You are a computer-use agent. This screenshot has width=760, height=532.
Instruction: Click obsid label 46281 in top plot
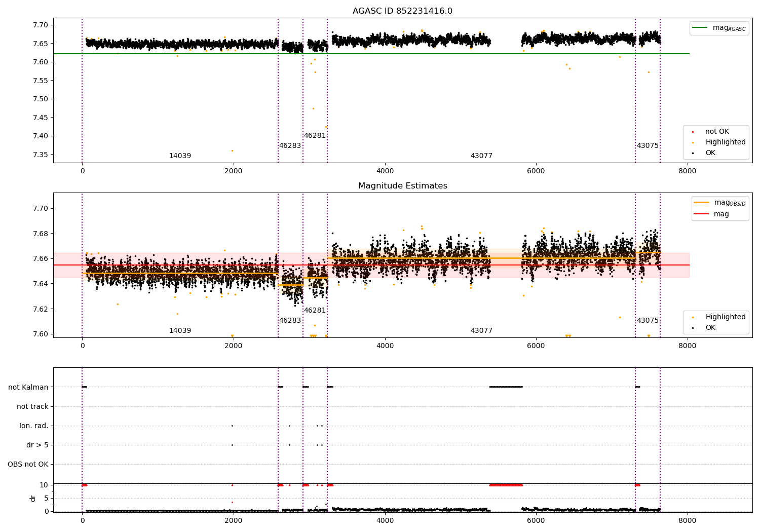point(315,136)
